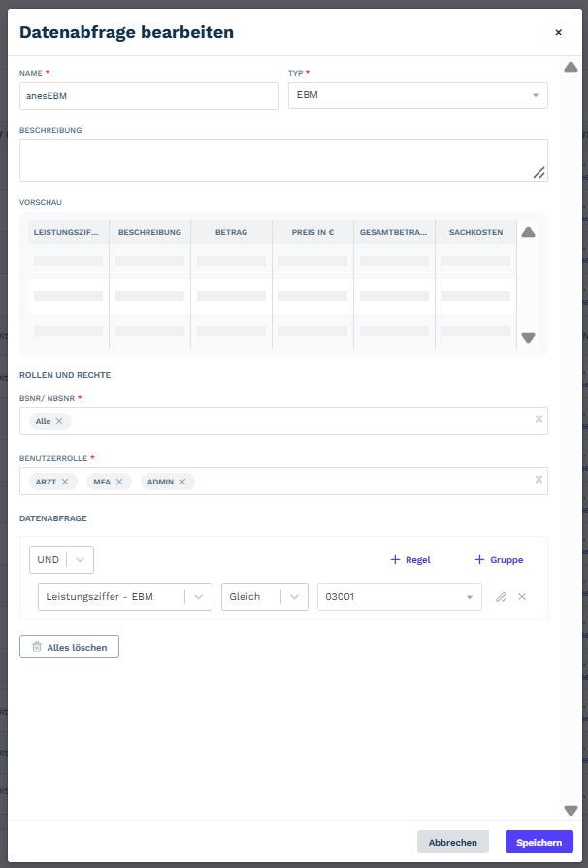This screenshot has height=868, width=588.
Task: Focus the Name field containing anesEBM
Action: click(x=149, y=96)
